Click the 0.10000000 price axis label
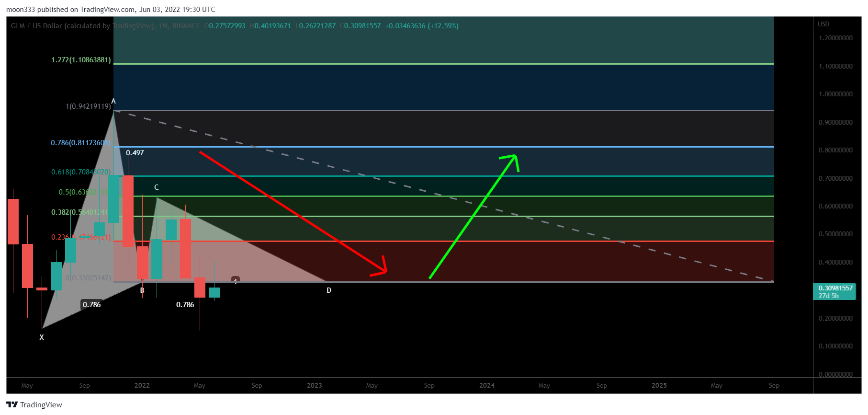Viewport: 868px width, 415px height. coord(836,346)
